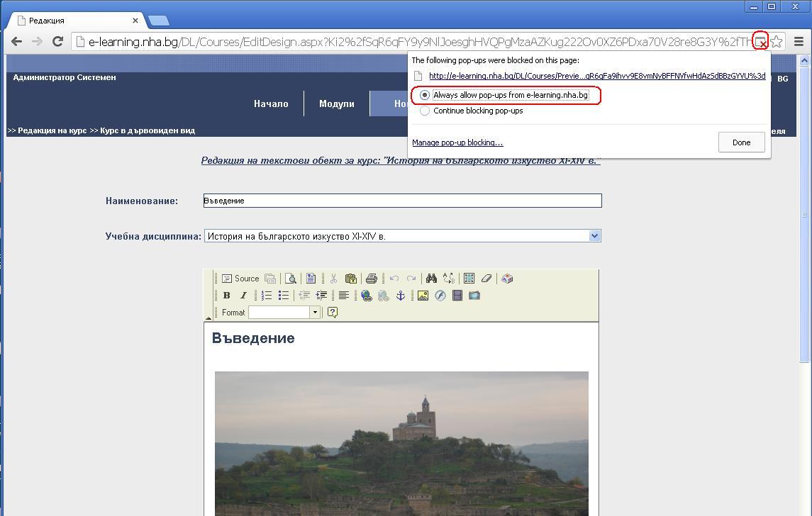Insert an anchor with the anchor icon

pyautogui.click(x=401, y=296)
